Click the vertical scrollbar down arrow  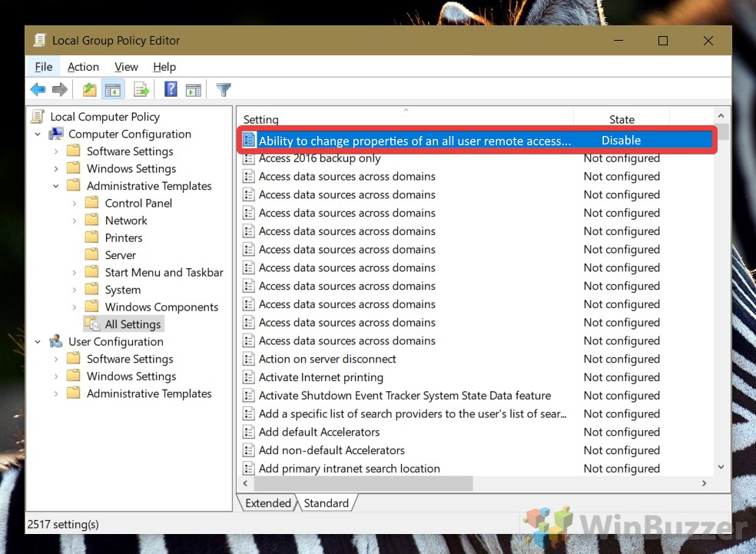pyautogui.click(x=721, y=466)
